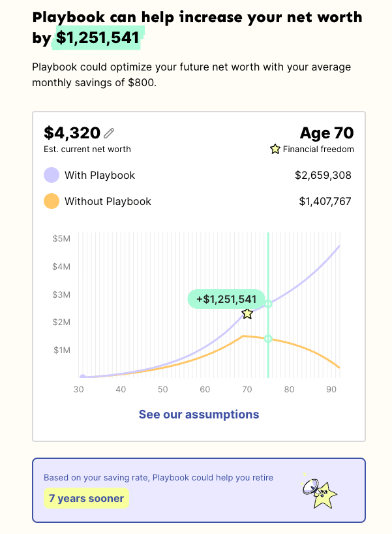Click the $4,320 estimated net worth value
Image resolution: width=392 pixels, height=534 pixels.
coord(72,133)
